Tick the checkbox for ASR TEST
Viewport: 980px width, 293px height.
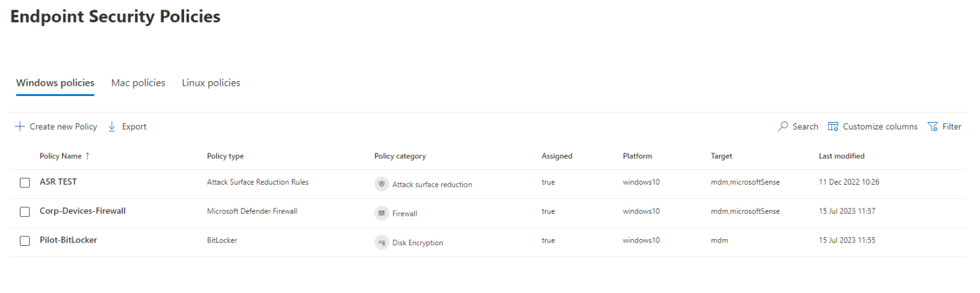click(25, 183)
